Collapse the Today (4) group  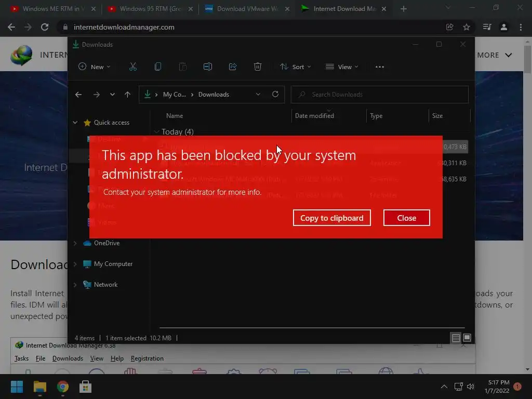[157, 131]
